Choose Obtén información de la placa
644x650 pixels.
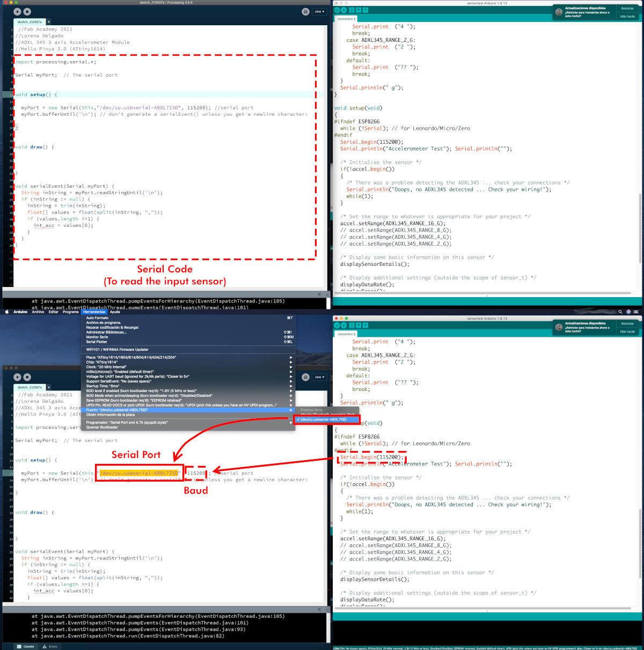tap(189, 415)
